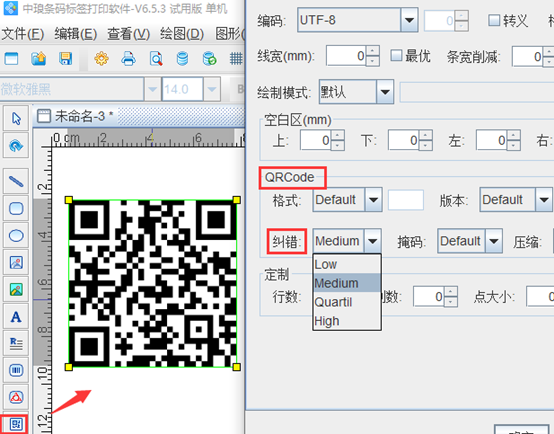The height and width of the screenshot is (434, 554).
Task: Open print preview via the magnifier icon
Action: point(156,58)
